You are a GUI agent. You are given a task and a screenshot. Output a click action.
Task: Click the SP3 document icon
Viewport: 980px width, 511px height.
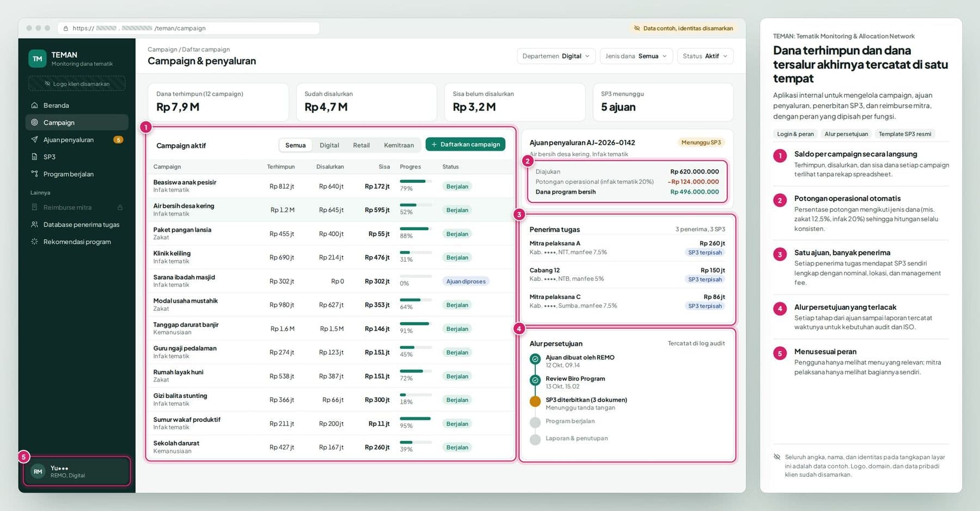pyautogui.click(x=34, y=157)
